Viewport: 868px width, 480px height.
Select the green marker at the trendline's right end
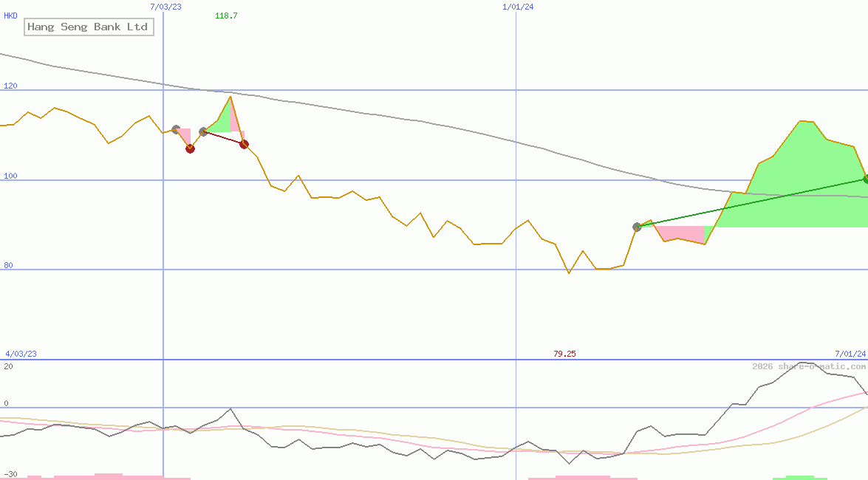[x=864, y=178]
